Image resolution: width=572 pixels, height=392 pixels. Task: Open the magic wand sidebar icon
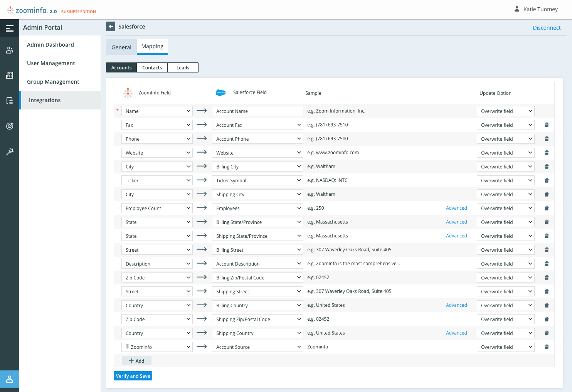point(10,151)
